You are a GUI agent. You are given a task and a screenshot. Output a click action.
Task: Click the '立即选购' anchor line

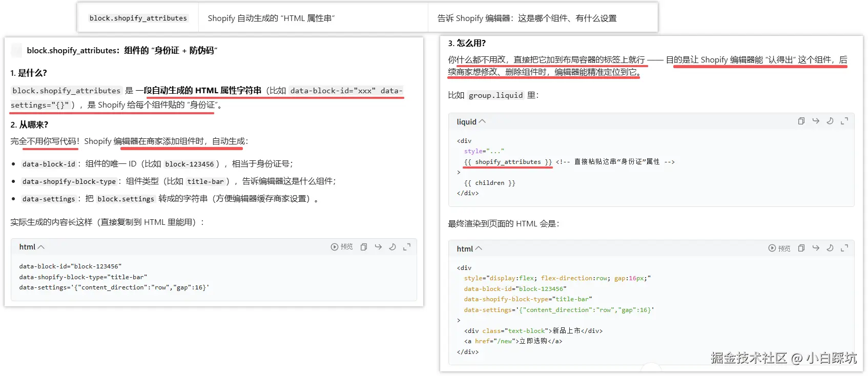[x=513, y=341]
